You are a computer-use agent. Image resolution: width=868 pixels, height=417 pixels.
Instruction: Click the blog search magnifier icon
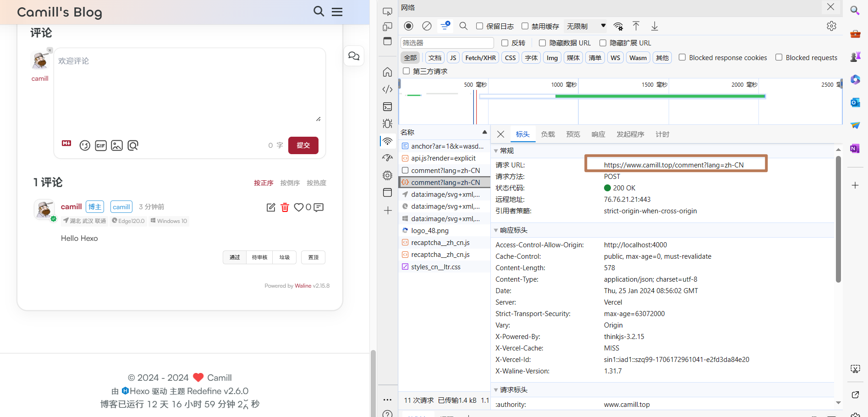tap(319, 11)
